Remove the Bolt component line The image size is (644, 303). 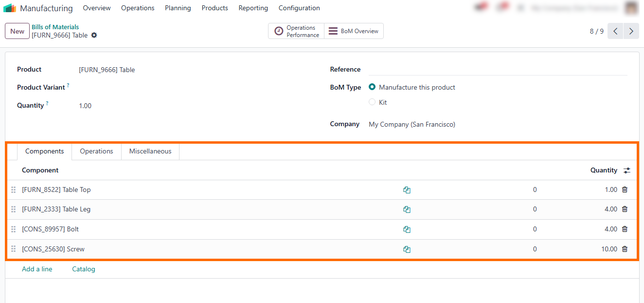point(625,229)
